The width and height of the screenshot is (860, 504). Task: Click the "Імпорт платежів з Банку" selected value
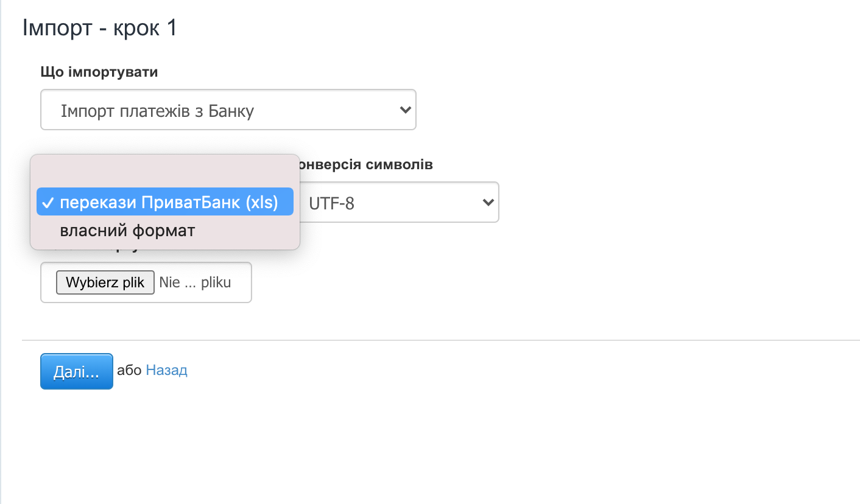point(157,111)
